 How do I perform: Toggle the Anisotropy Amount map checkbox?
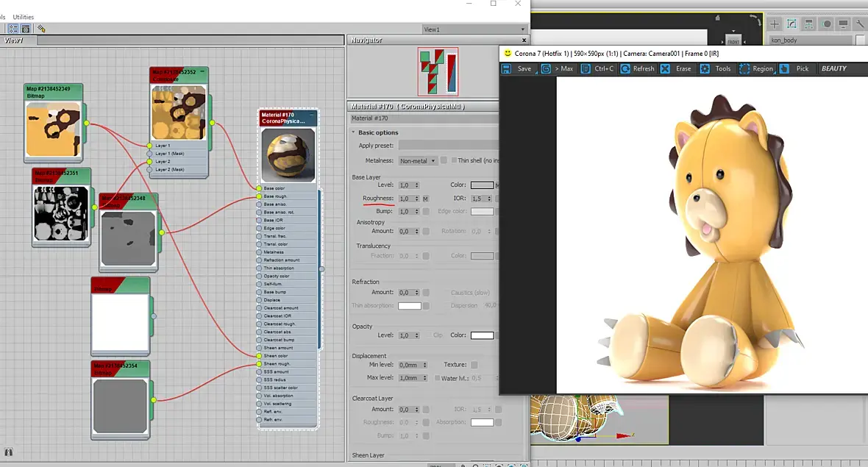[x=426, y=231]
